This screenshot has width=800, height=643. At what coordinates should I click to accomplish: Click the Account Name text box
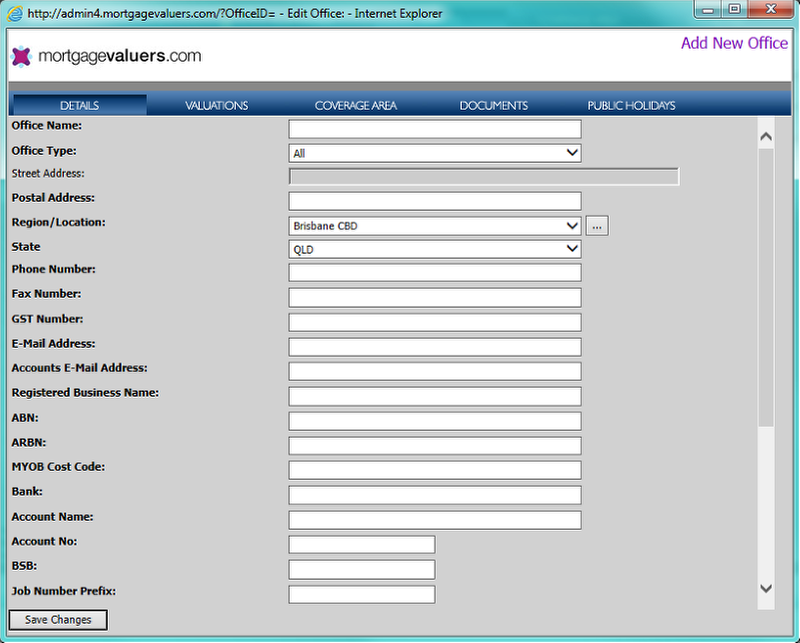pos(435,520)
